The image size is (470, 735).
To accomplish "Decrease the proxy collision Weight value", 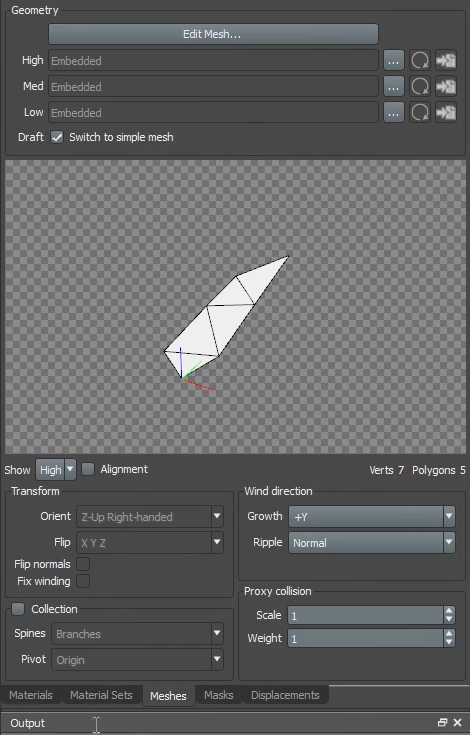I will coord(449,643).
